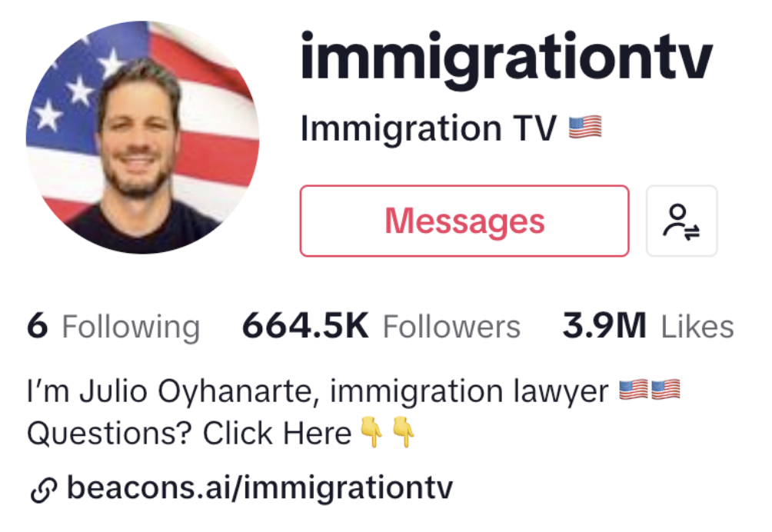Click the 6 following count
772x532 pixels.
[38, 326]
